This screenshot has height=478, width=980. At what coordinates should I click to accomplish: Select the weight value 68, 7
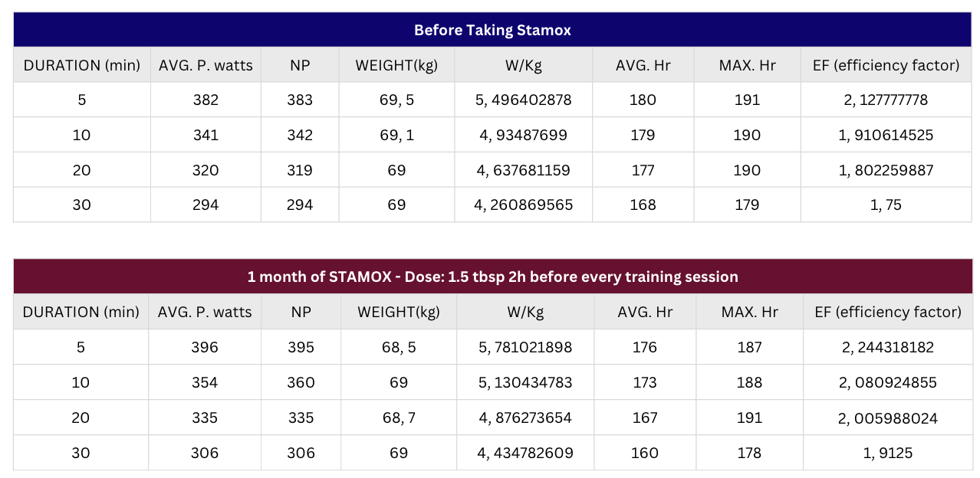pos(399,417)
